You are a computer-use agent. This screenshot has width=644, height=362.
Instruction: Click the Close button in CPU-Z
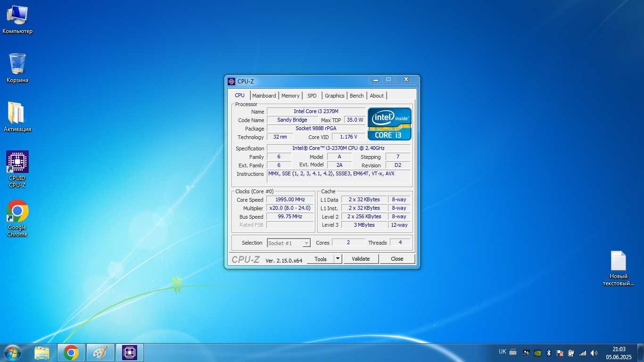coord(397,259)
